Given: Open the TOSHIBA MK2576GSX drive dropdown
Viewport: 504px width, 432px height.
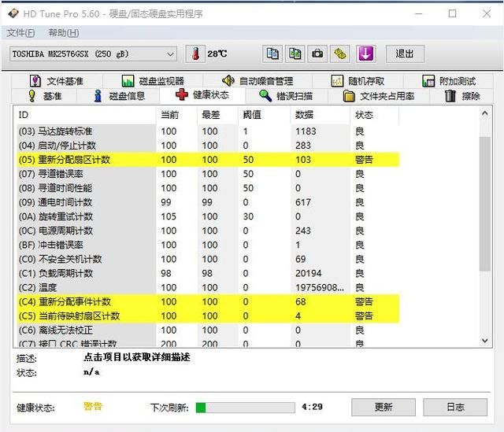Looking at the screenshot, I should pyautogui.click(x=93, y=54).
